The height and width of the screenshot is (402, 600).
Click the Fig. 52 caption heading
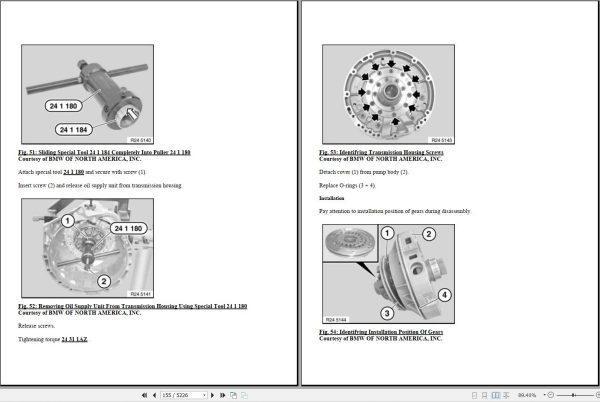pos(132,306)
